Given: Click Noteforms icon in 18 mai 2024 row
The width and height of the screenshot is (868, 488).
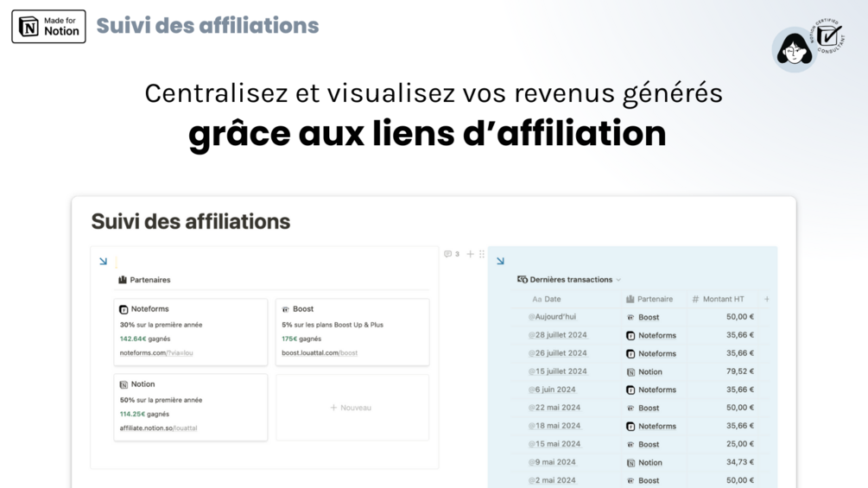Looking at the screenshot, I should tap(630, 427).
